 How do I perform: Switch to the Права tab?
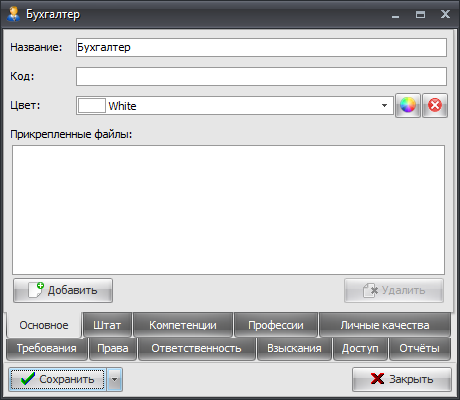113,348
